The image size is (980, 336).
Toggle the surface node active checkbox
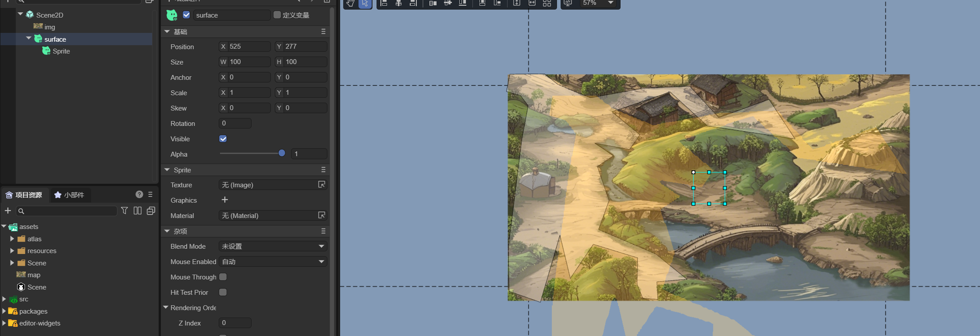[186, 15]
